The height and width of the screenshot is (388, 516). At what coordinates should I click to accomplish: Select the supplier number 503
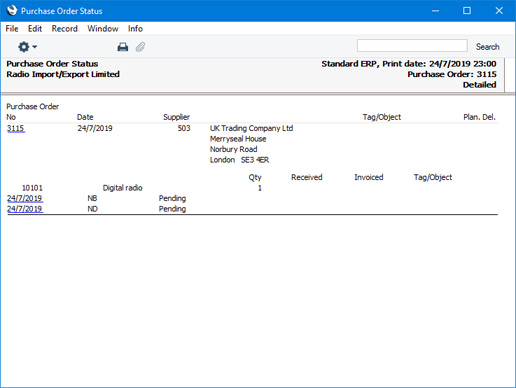click(184, 128)
